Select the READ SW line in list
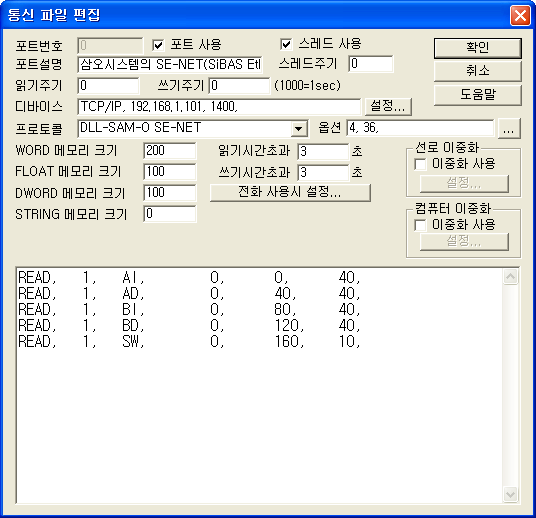Screen dimensions: 536x518 click(189, 341)
